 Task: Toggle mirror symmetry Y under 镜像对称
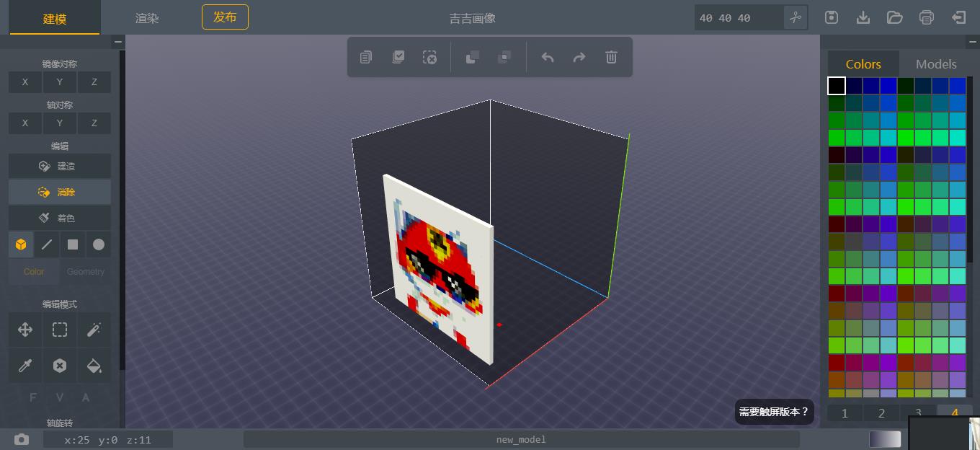click(x=60, y=82)
